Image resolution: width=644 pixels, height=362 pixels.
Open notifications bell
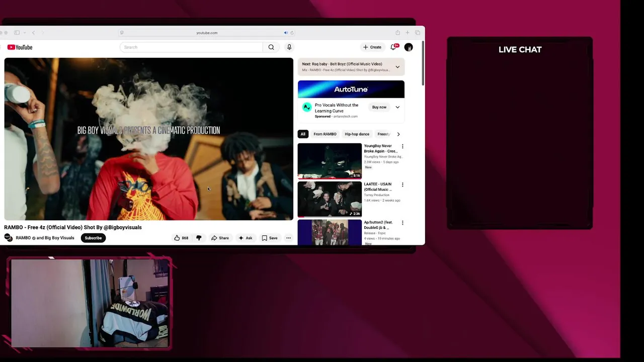[x=394, y=47]
